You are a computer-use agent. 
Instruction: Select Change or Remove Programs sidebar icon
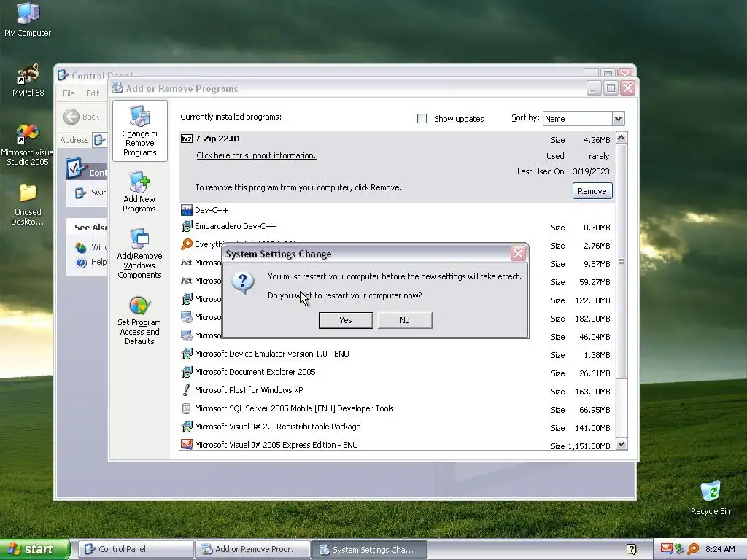(x=139, y=131)
